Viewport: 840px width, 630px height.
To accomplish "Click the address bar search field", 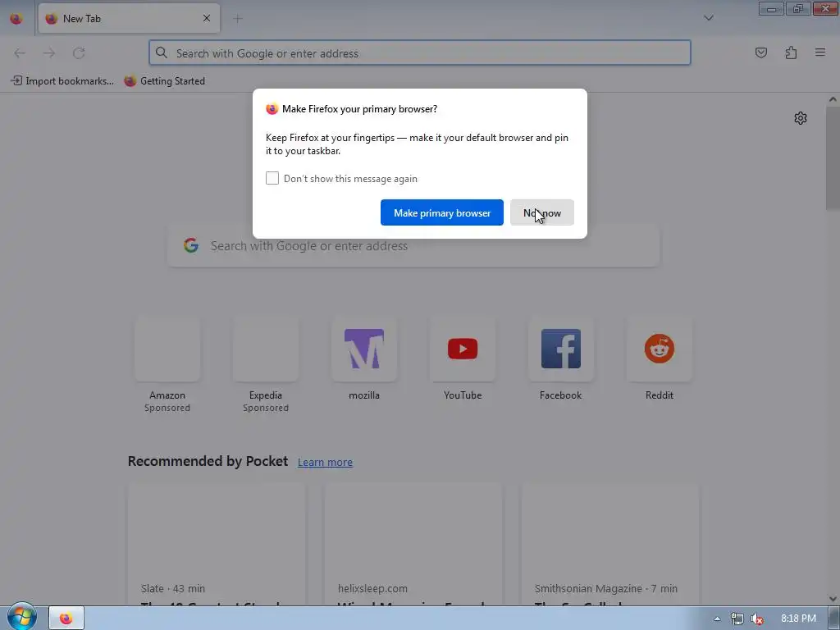I will click(420, 52).
